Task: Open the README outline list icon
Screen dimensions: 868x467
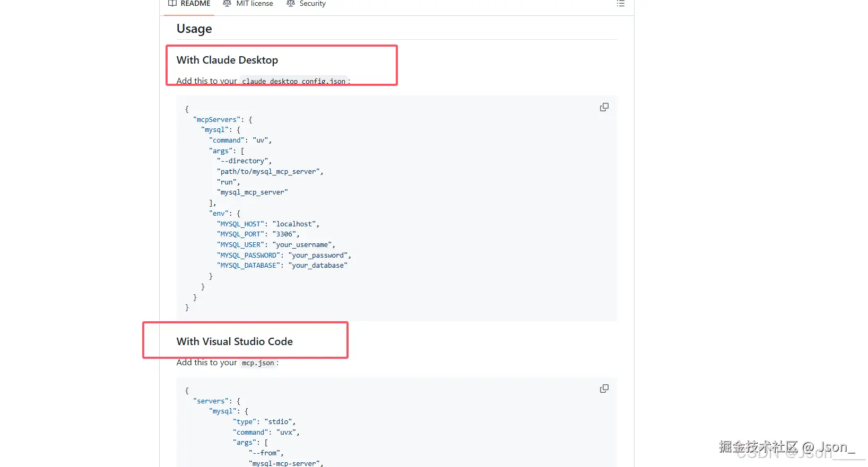Action: click(620, 4)
